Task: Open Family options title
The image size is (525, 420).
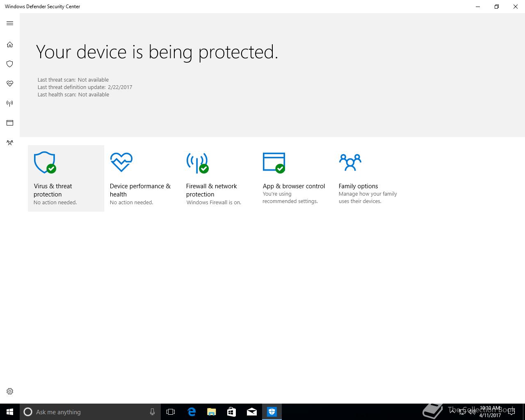Action: click(358, 186)
